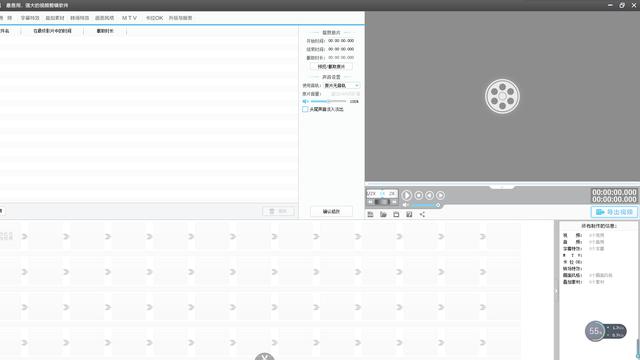Click the 截取时长 column header

click(105, 31)
